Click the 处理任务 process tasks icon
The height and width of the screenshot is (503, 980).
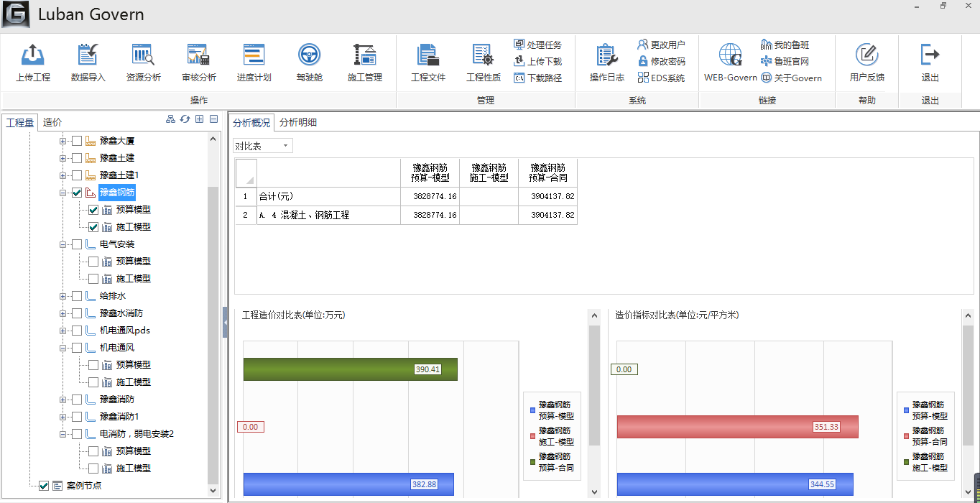tap(519, 45)
